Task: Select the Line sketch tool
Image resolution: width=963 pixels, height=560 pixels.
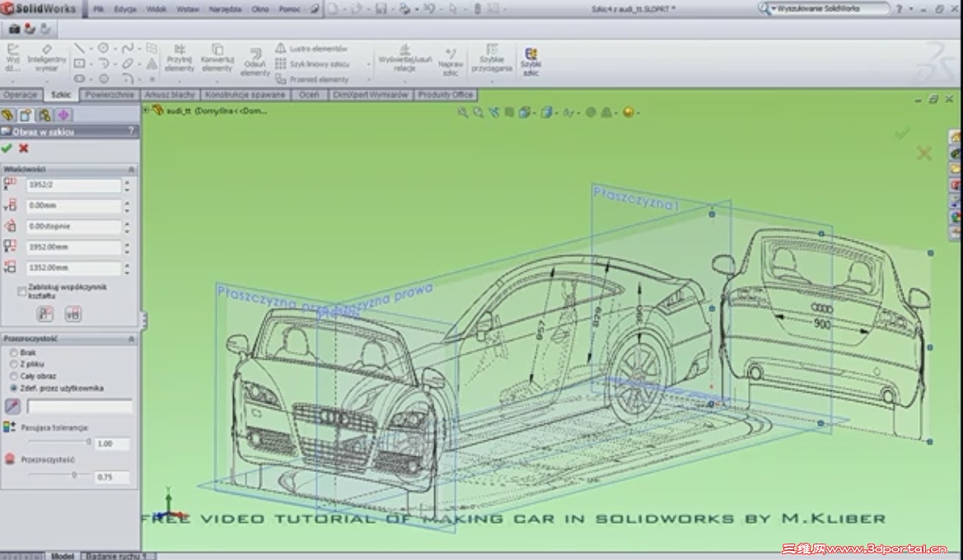Action: tap(79, 48)
